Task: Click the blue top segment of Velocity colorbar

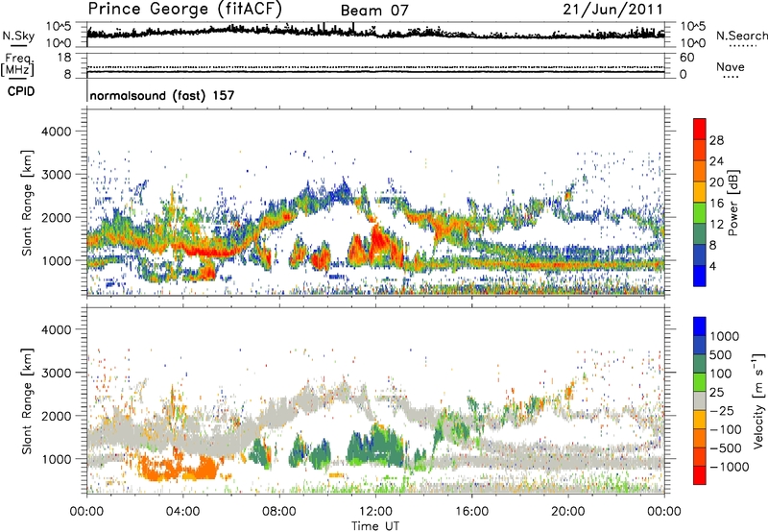Action: (700, 326)
